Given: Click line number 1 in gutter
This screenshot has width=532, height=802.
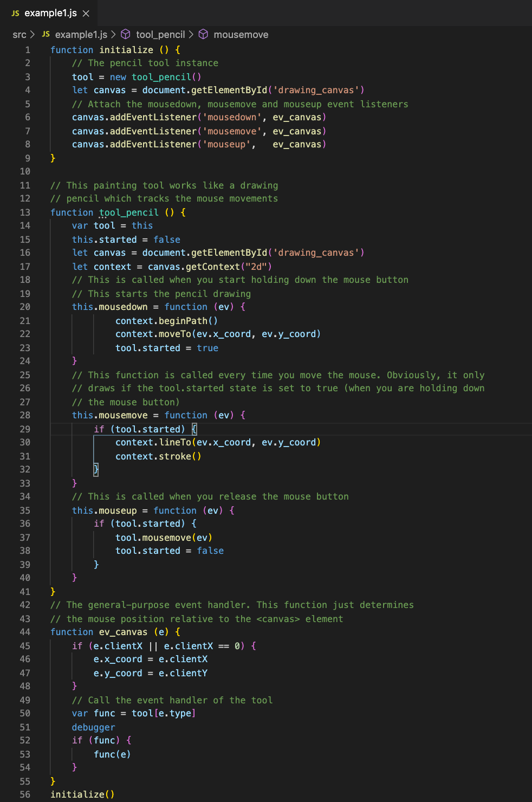Looking at the screenshot, I should coord(27,50).
